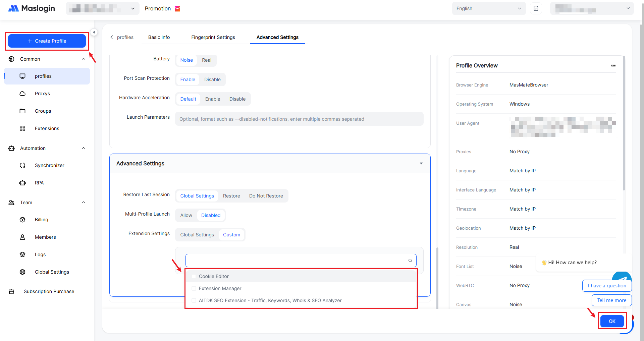
Task: Click the document icon beside language selector
Action: coord(536,8)
